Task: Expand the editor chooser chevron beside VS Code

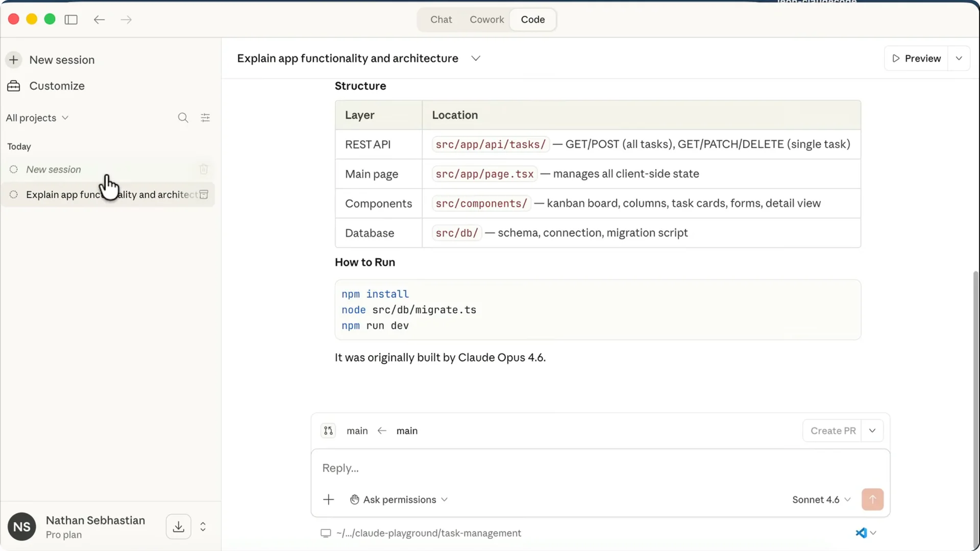Action: 873,533
